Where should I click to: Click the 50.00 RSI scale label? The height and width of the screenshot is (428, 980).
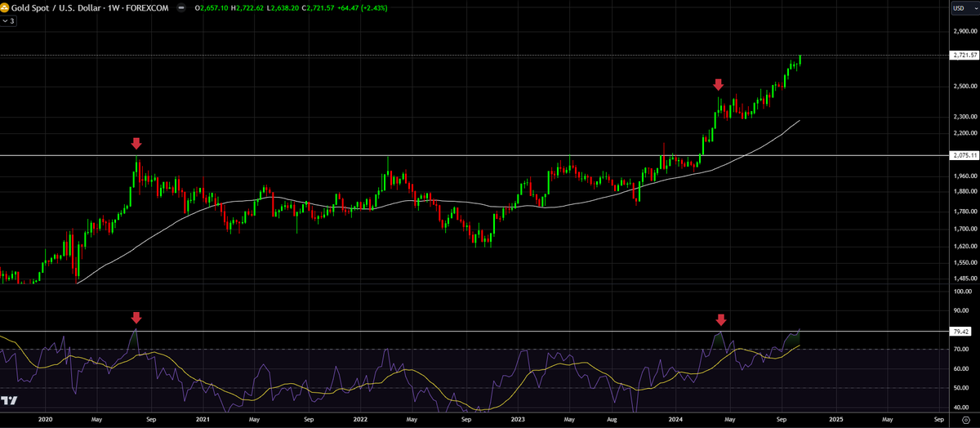pyautogui.click(x=960, y=388)
